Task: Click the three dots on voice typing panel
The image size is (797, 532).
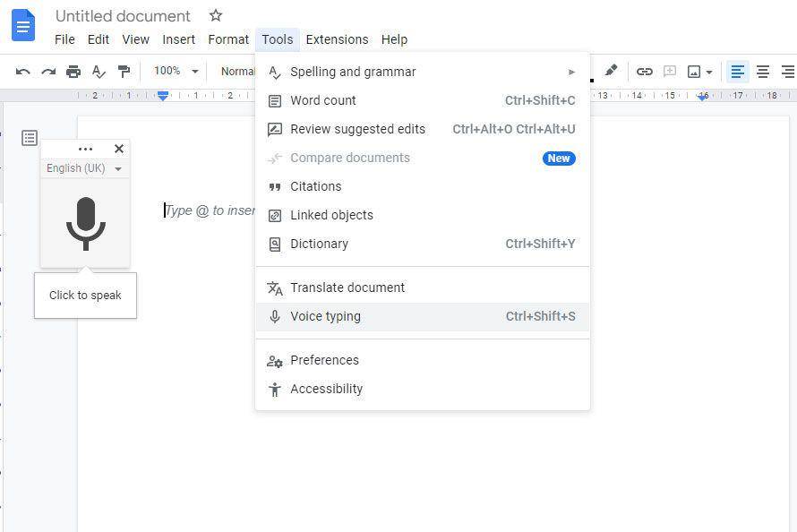Action: point(85,149)
